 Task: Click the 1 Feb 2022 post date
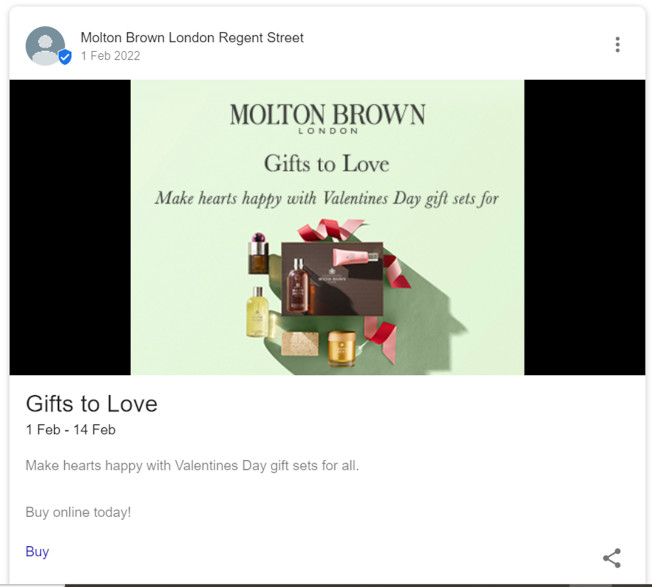click(x=110, y=56)
